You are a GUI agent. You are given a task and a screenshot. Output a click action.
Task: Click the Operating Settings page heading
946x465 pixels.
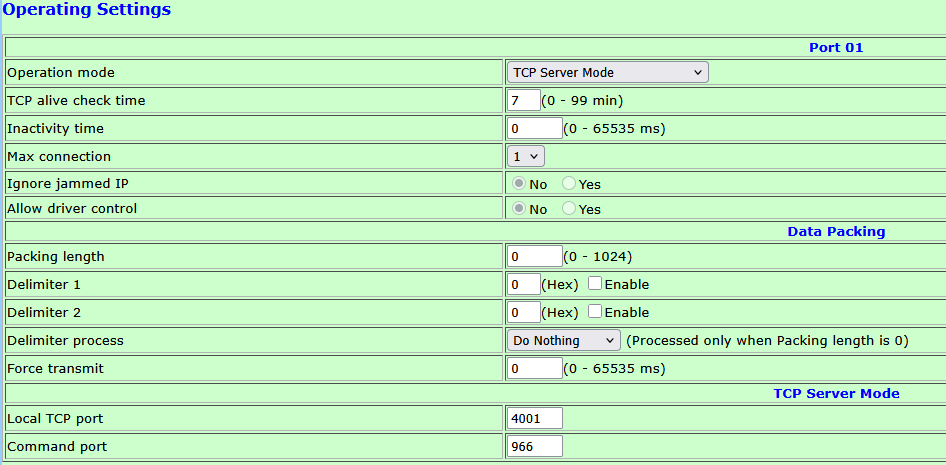click(87, 10)
